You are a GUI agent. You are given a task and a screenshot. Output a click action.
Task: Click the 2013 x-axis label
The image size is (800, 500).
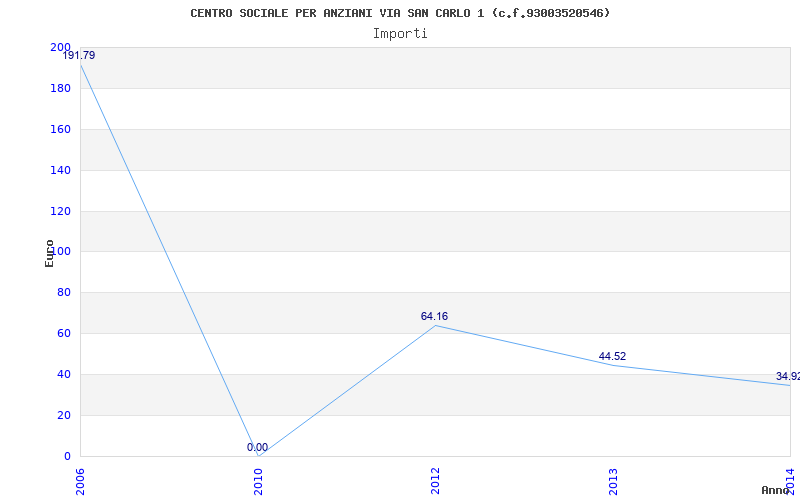tap(613, 482)
